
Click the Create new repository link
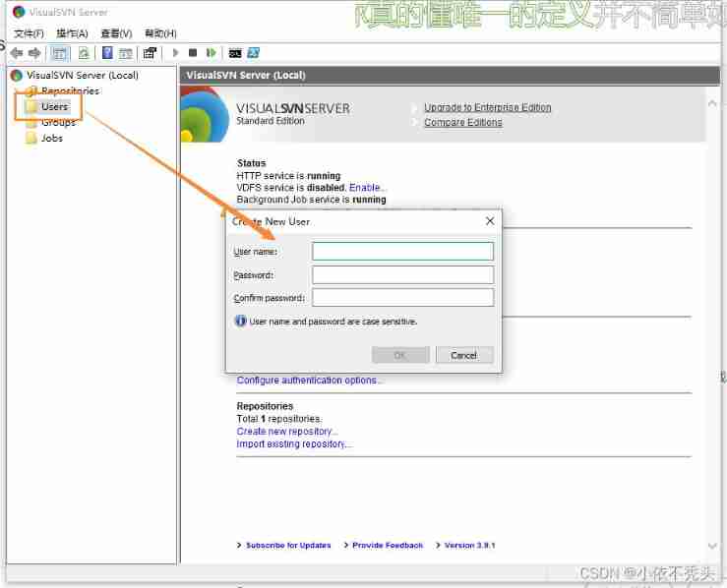(287, 432)
